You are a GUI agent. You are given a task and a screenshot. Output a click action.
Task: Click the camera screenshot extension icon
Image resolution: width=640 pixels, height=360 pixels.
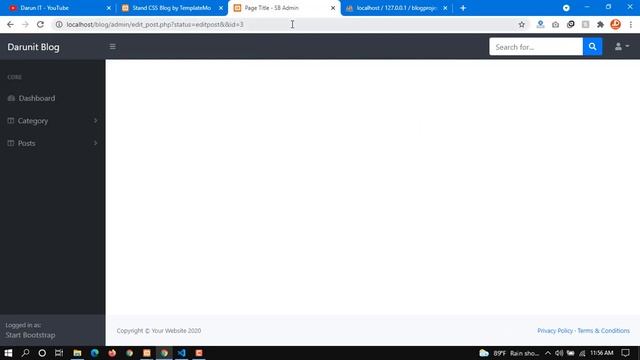[556, 24]
